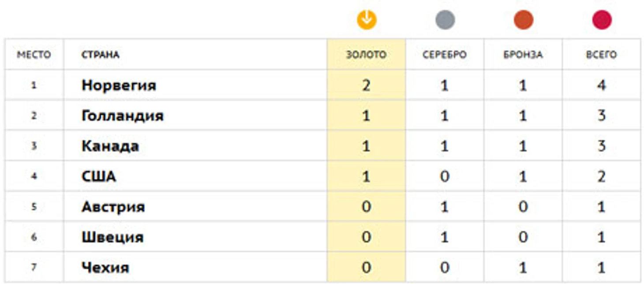
Task: Click США total medals value 2
Action: coord(601,176)
